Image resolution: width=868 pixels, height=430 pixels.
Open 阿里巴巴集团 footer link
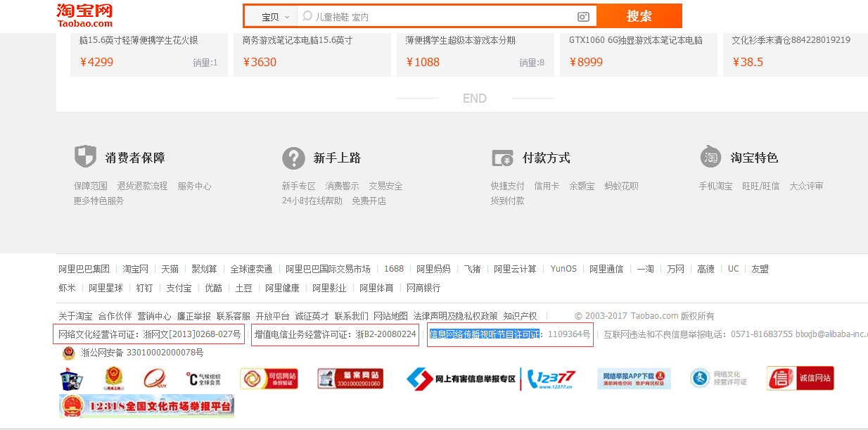(84, 269)
